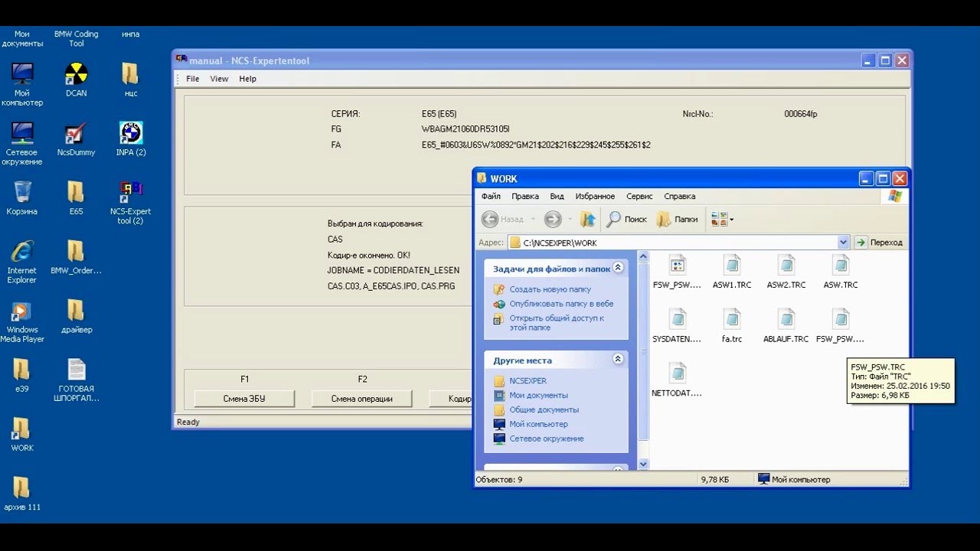Select first FSW_PSW file in top row
The height and width of the screenshot is (551, 980).
[x=677, y=272]
